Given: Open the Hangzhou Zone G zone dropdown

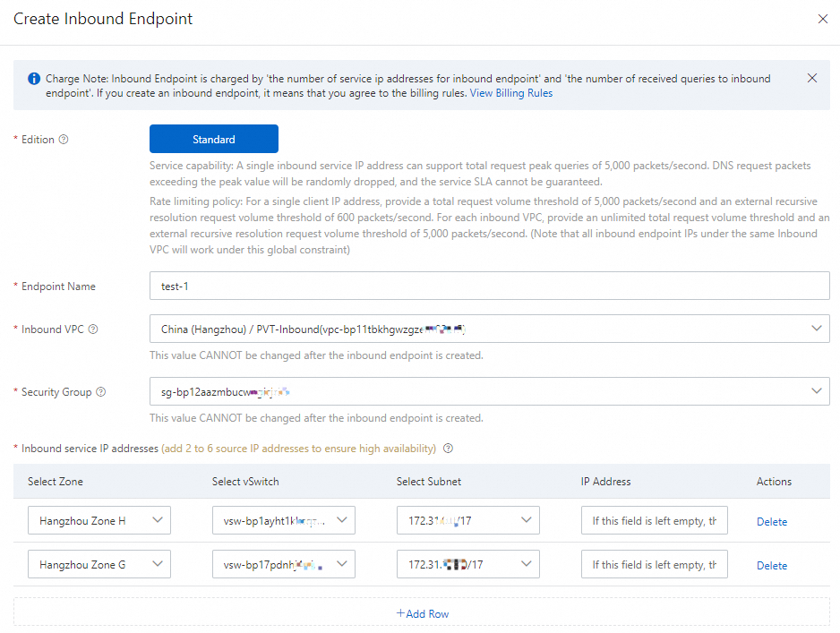Looking at the screenshot, I should pyautogui.click(x=99, y=564).
